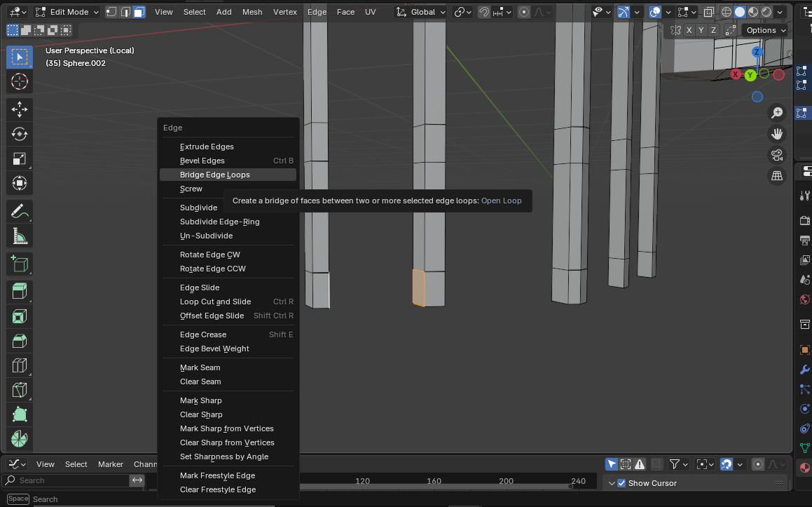Choose Subdivide Edge-Ring entry
The height and width of the screenshot is (507, 812).
click(228, 222)
